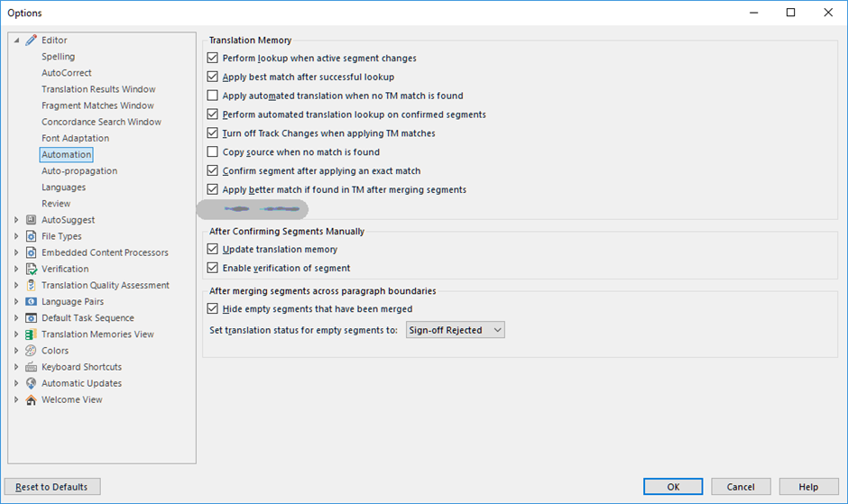Collapse the Editor tree node

pyautogui.click(x=16, y=40)
